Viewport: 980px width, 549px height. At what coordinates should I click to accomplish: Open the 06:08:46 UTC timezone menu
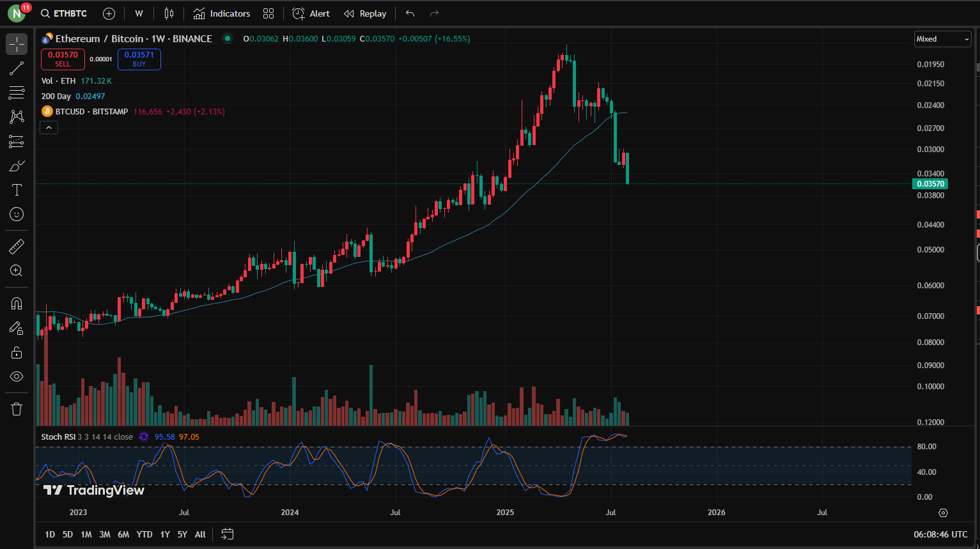tap(940, 534)
